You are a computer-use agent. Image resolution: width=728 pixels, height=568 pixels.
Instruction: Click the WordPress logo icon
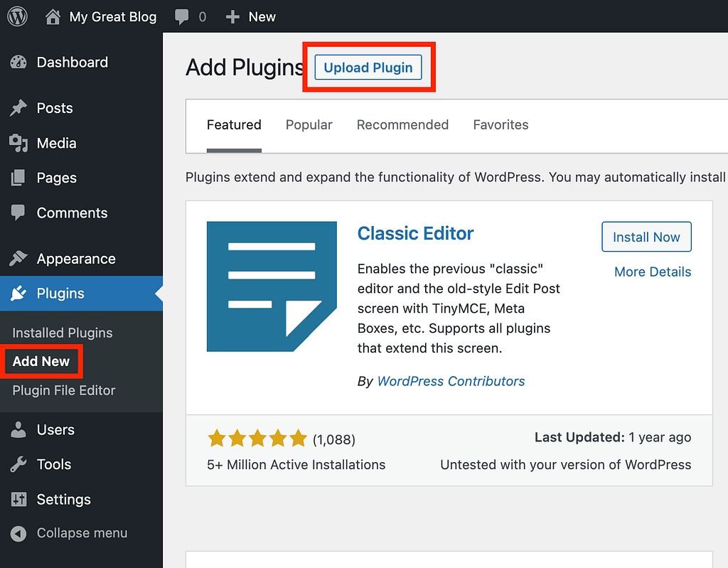17,16
